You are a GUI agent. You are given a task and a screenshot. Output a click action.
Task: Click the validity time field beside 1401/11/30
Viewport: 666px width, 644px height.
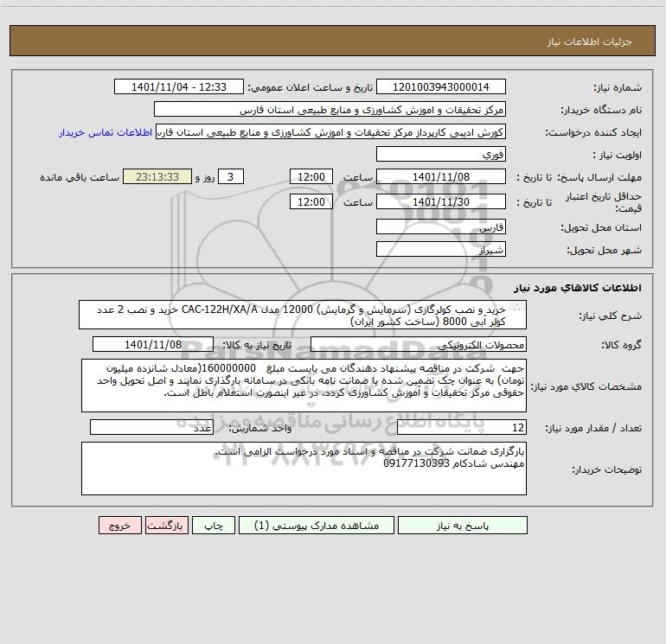pyautogui.click(x=311, y=201)
